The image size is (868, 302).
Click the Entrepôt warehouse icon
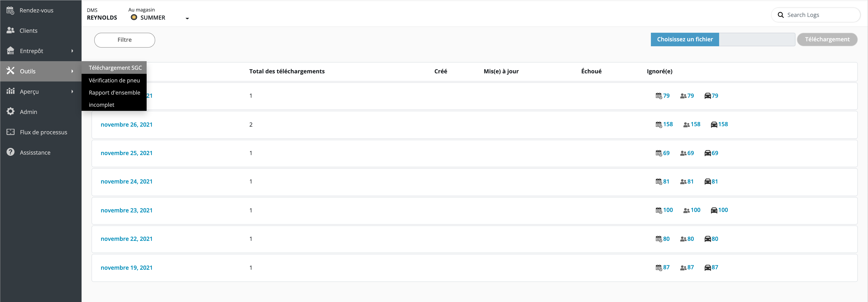(10, 51)
